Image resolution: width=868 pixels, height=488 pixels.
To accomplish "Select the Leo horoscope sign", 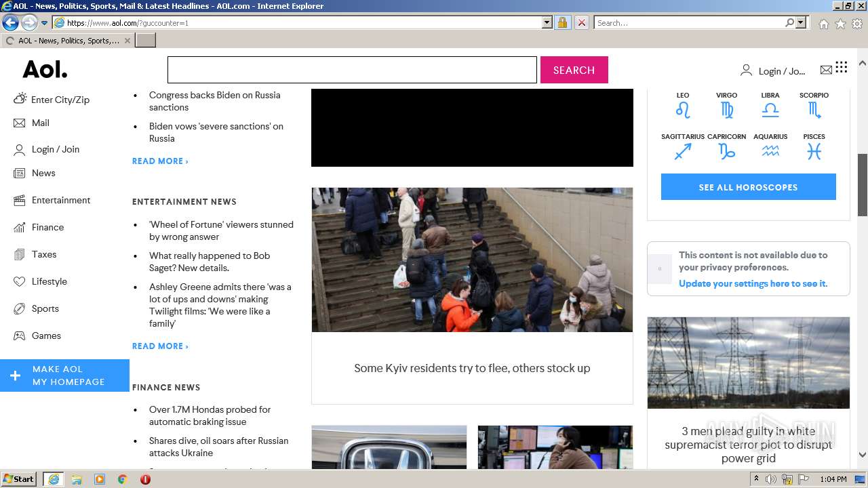I will (683, 105).
